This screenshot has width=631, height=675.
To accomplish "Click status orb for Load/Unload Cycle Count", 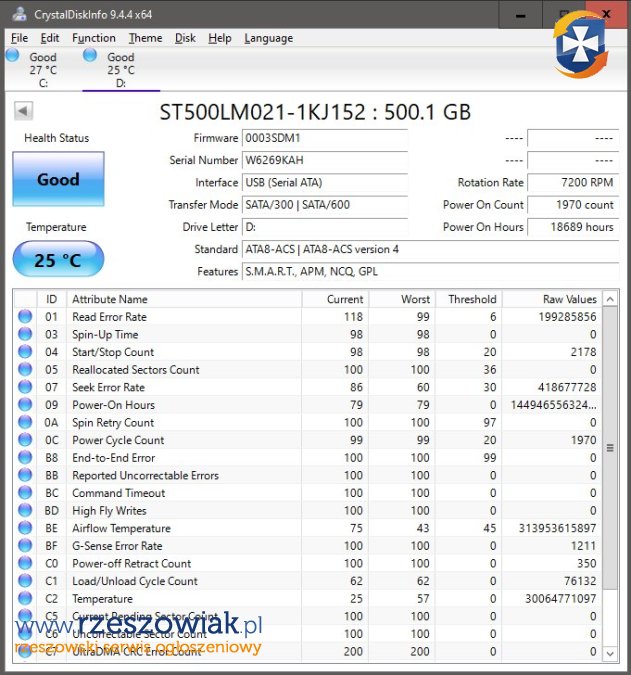I will click(25, 581).
